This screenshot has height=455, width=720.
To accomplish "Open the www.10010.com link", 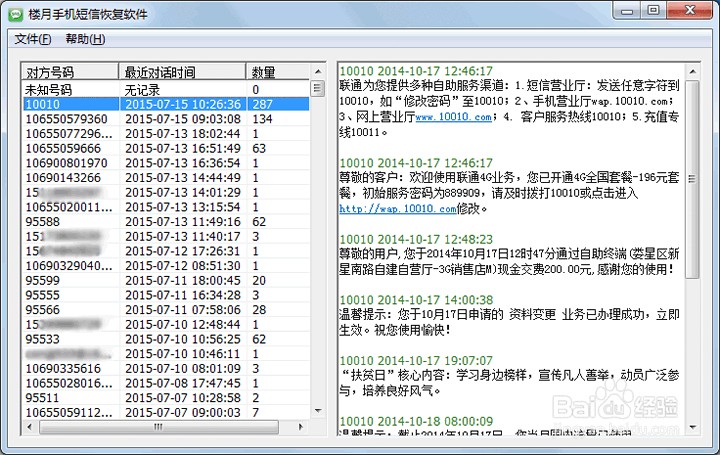I will point(454,117).
